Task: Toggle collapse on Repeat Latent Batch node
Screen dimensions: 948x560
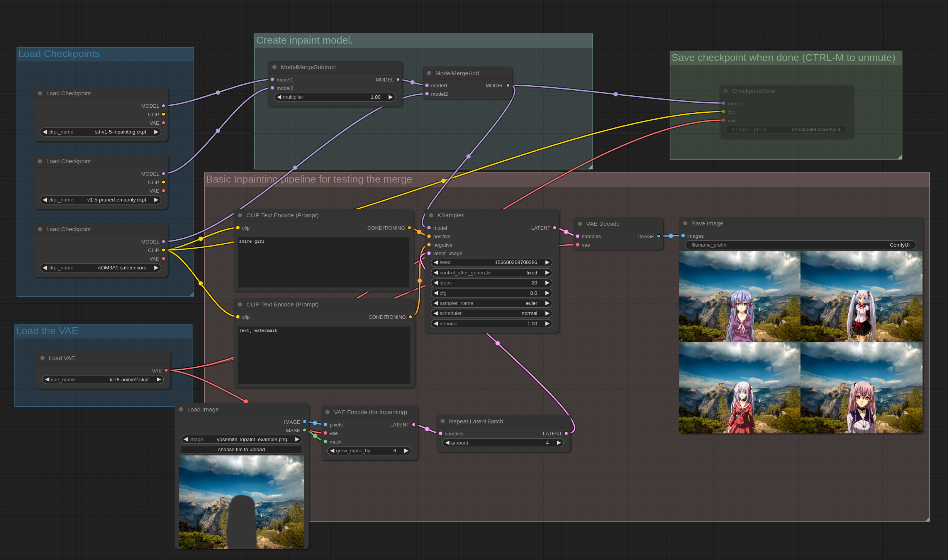Action: click(x=443, y=421)
